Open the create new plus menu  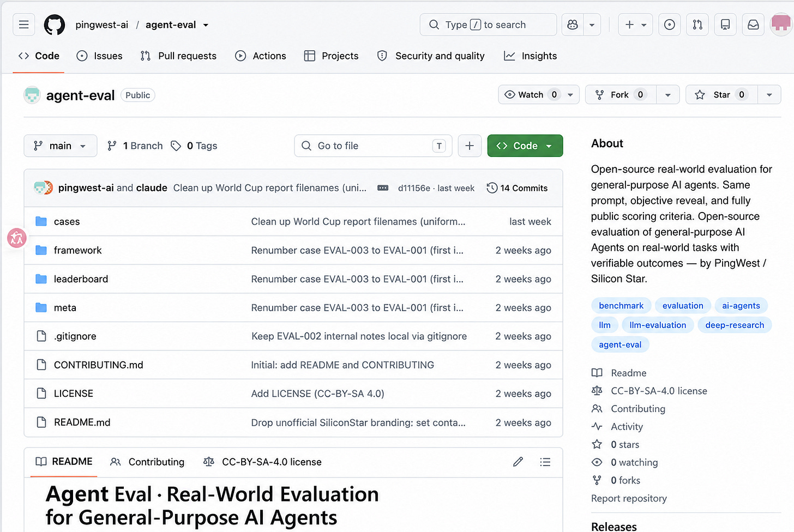[635, 25]
